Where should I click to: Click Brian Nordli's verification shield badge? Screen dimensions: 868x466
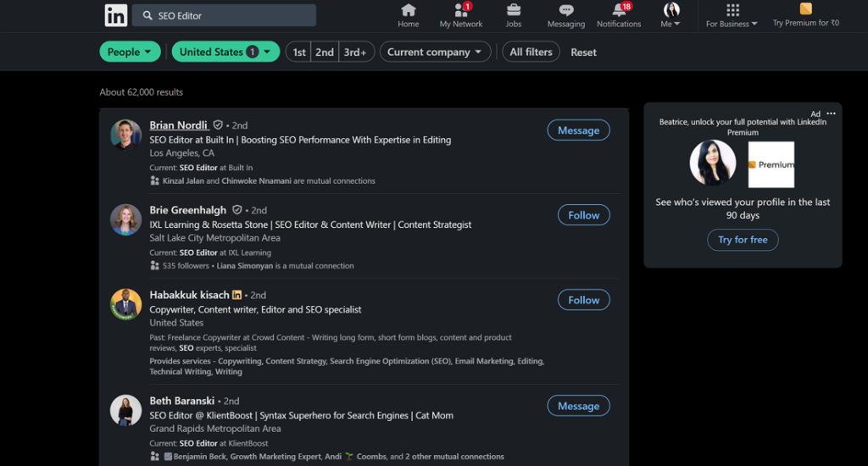coord(218,125)
